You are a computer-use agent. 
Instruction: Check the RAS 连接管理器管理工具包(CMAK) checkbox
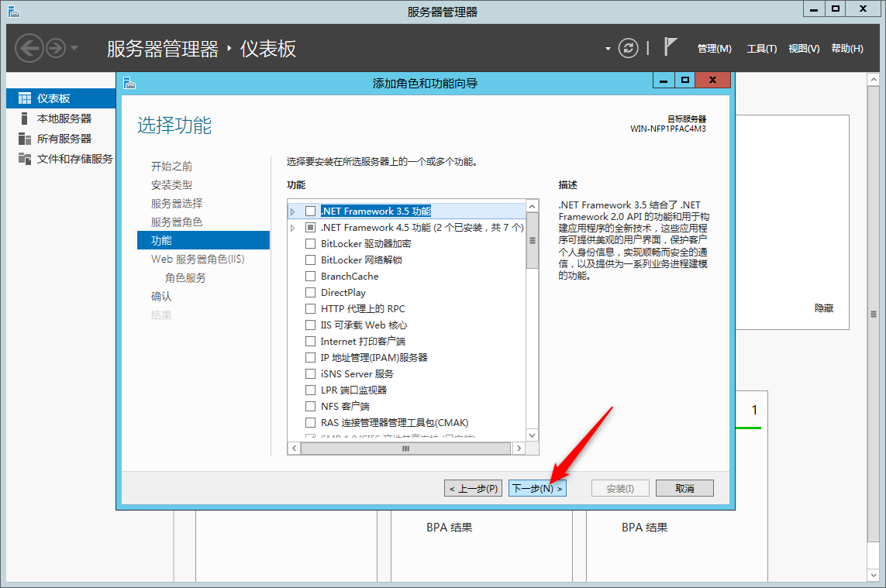coord(310,422)
